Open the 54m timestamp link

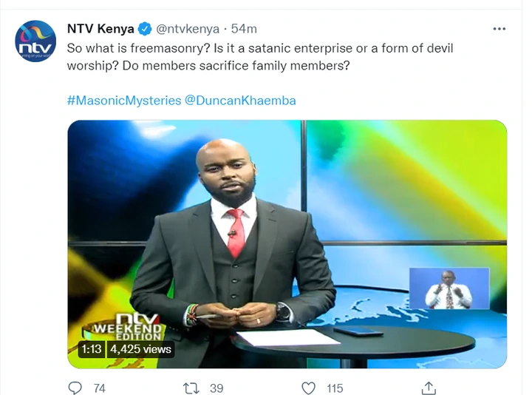(244, 29)
